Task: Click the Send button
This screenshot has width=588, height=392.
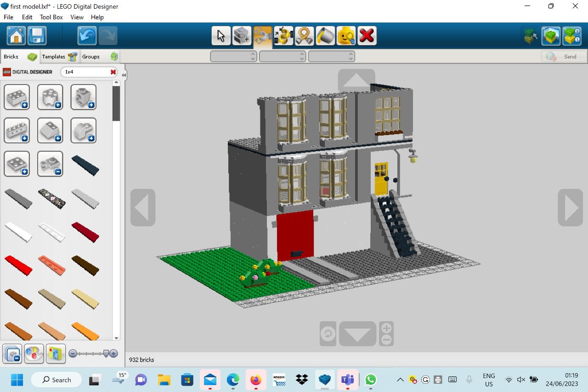Action: click(564, 57)
